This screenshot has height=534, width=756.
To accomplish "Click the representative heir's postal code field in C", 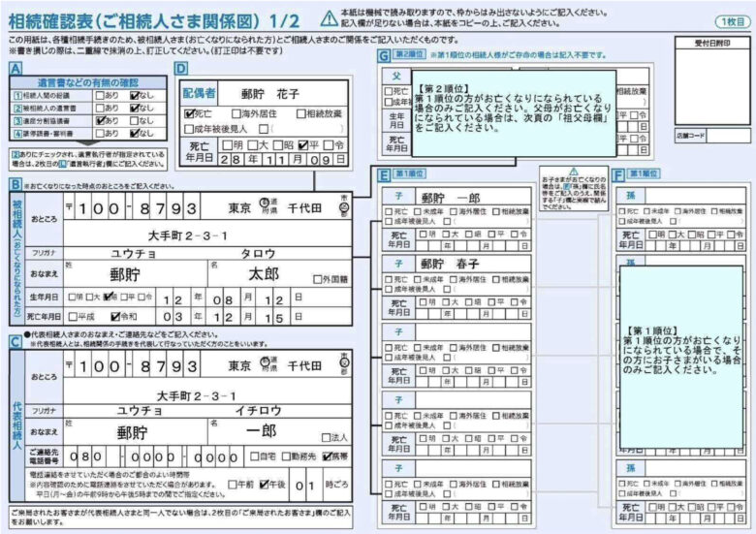I will coord(132,365).
